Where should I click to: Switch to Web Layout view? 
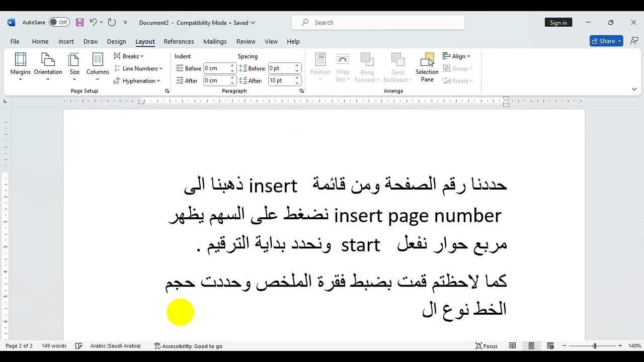tap(550, 346)
